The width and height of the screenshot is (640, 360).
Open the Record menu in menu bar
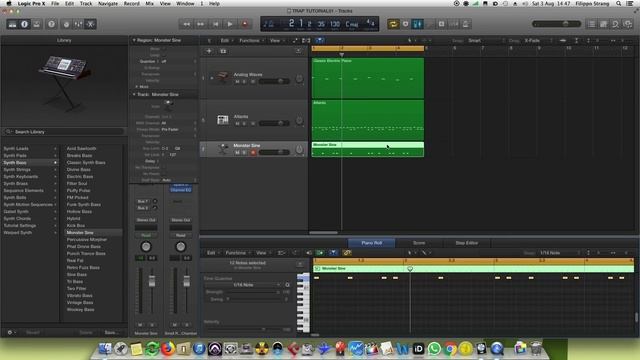131,3
